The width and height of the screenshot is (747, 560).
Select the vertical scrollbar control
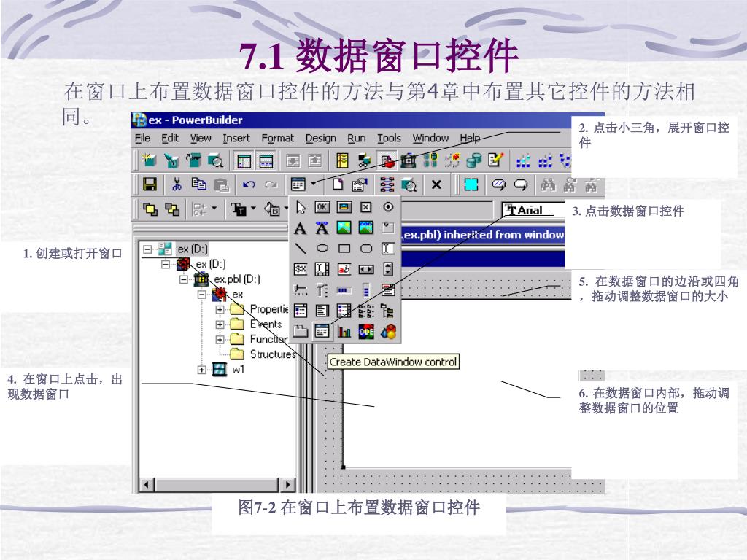click(388, 269)
